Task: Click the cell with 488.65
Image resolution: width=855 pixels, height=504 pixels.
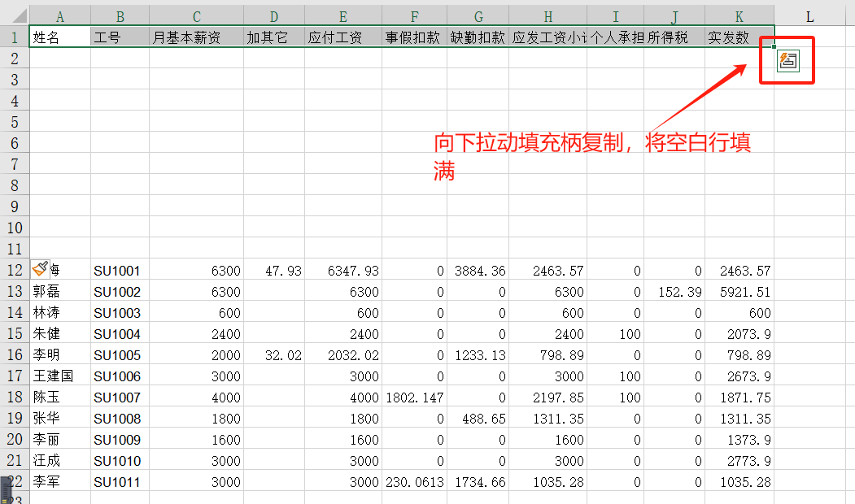Action: 478,418
